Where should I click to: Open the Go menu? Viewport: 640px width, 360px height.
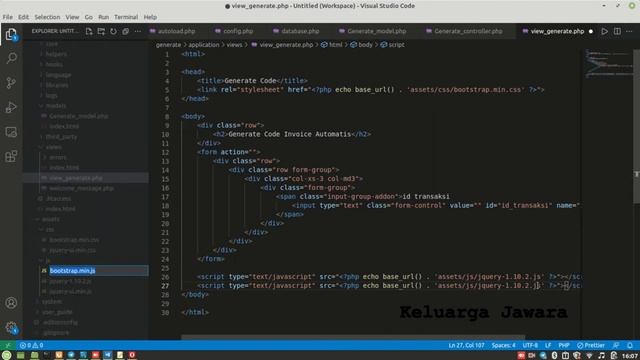point(89,17)
